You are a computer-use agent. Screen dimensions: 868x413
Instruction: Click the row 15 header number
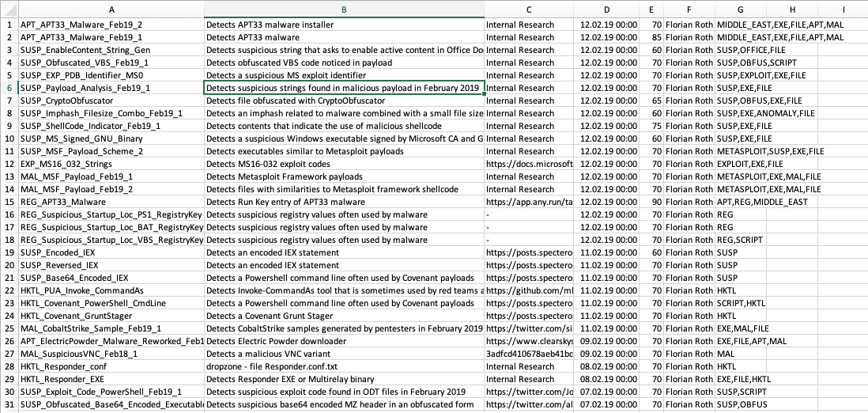pyautogui.click(x=9, y=202)
